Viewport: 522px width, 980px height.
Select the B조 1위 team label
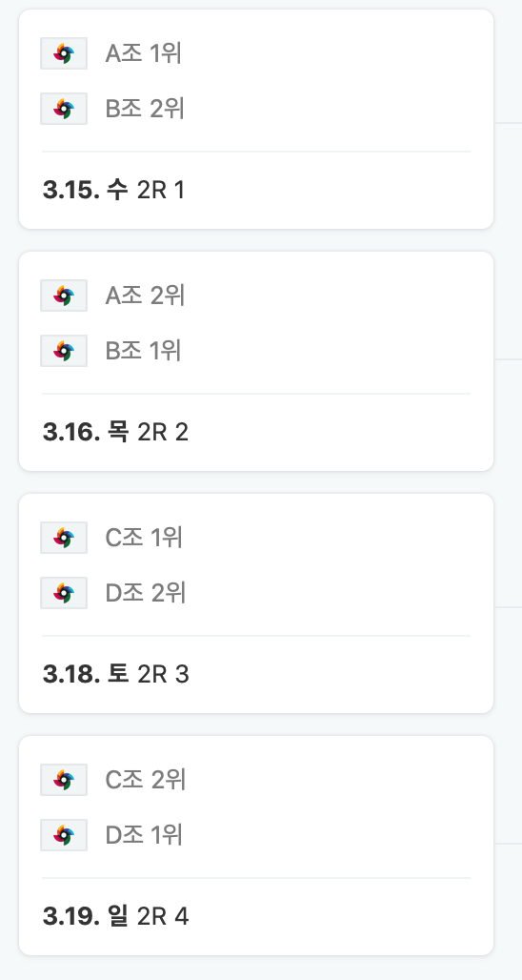(144, 351)
